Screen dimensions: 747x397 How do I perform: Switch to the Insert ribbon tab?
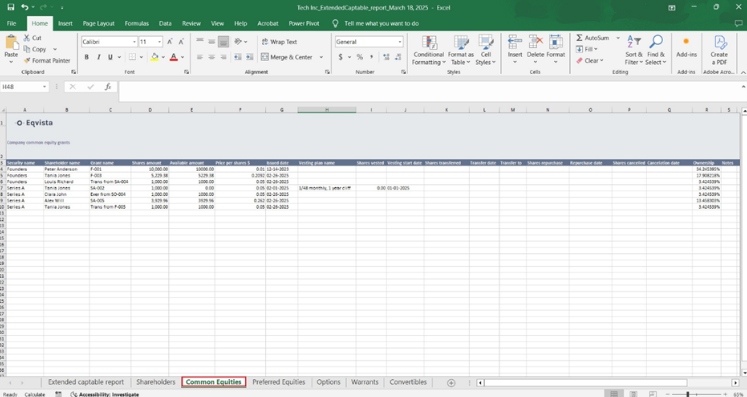click(65, 23)
